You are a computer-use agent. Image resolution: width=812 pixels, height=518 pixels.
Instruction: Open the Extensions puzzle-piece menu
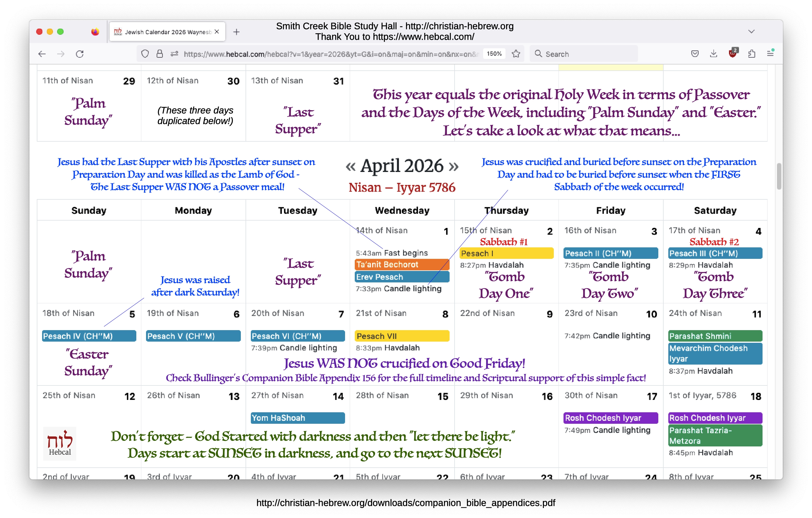tap(752, 54)
